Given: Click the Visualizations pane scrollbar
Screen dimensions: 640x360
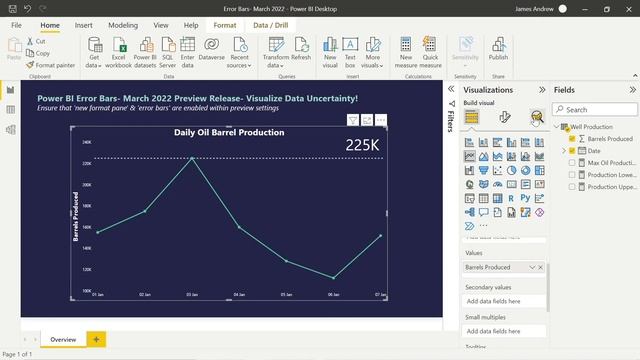Looking at the screenshot, I should click(548, 288).
